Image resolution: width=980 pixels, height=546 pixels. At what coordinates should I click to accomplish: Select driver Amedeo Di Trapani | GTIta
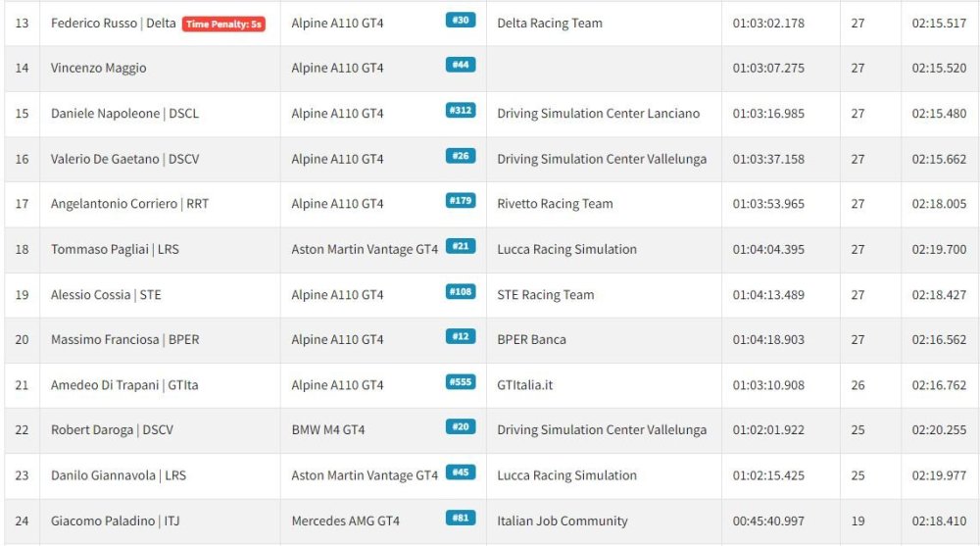(x=125, y=385)
